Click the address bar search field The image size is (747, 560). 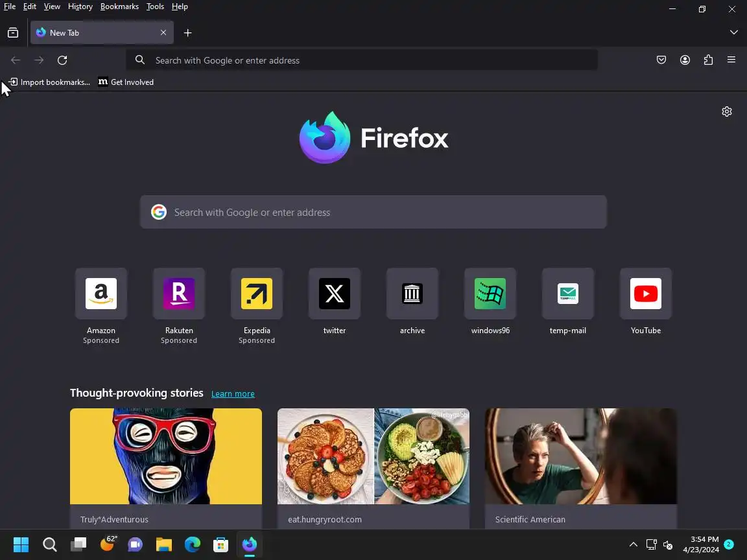[x=362, y=60]
